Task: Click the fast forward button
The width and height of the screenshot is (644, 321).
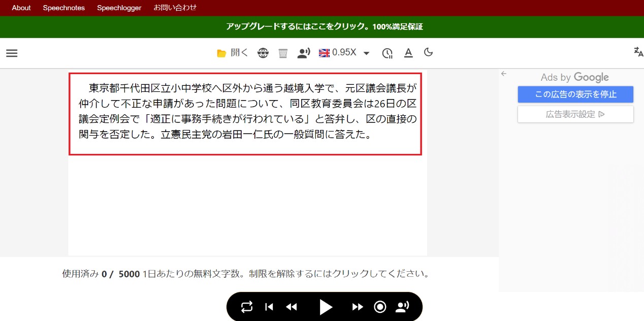Action: click(358, 307)
